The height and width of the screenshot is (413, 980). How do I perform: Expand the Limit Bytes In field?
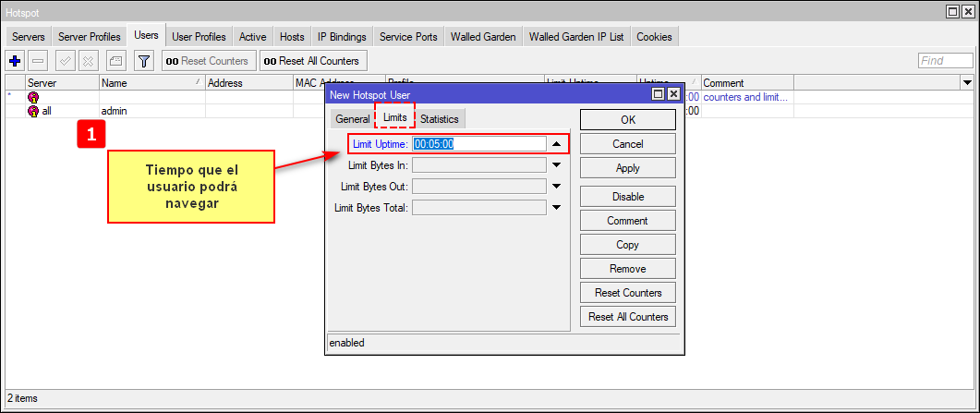[x=556, y=165]
